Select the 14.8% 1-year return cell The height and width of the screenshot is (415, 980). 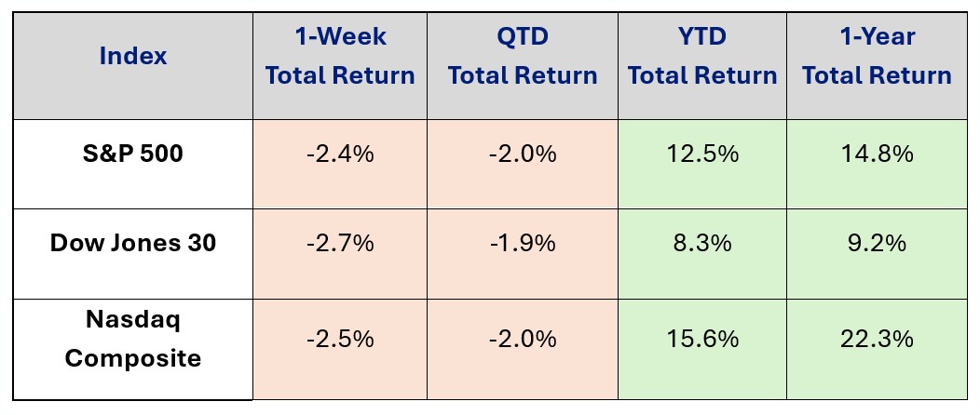click(877, 153)
